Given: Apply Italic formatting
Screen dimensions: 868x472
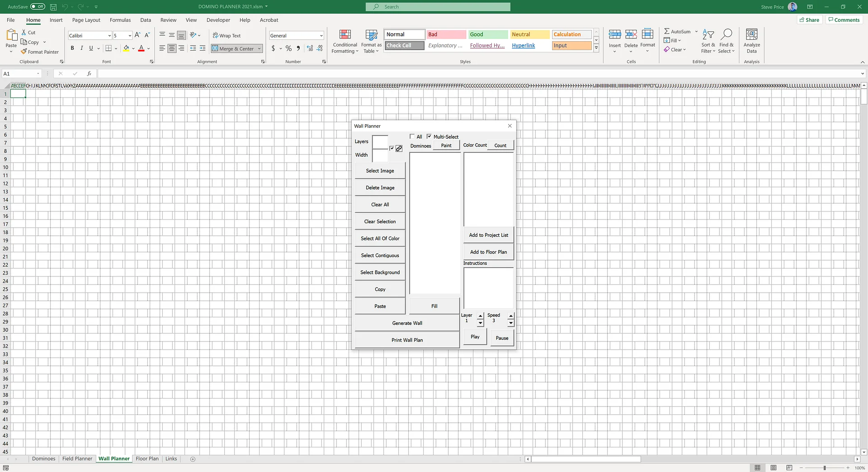Looking at the screenshot, I should 81,48.
